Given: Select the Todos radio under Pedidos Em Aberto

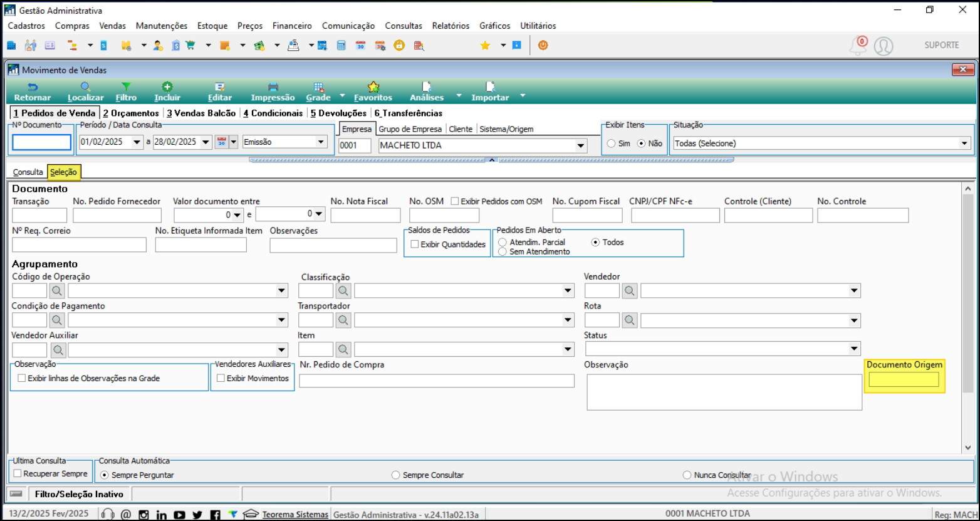Looking at the screenshot, I should coord(596,242).
